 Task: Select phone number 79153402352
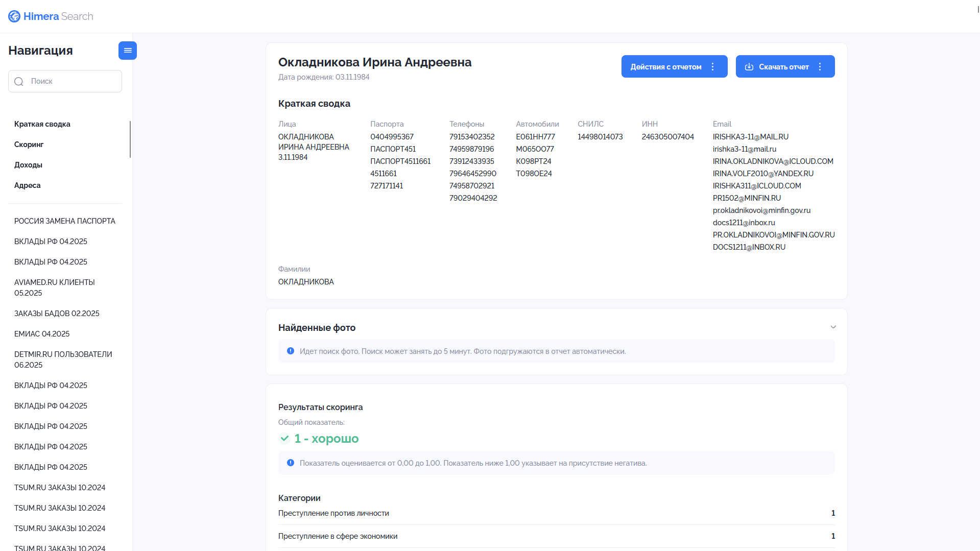[472, 137]
